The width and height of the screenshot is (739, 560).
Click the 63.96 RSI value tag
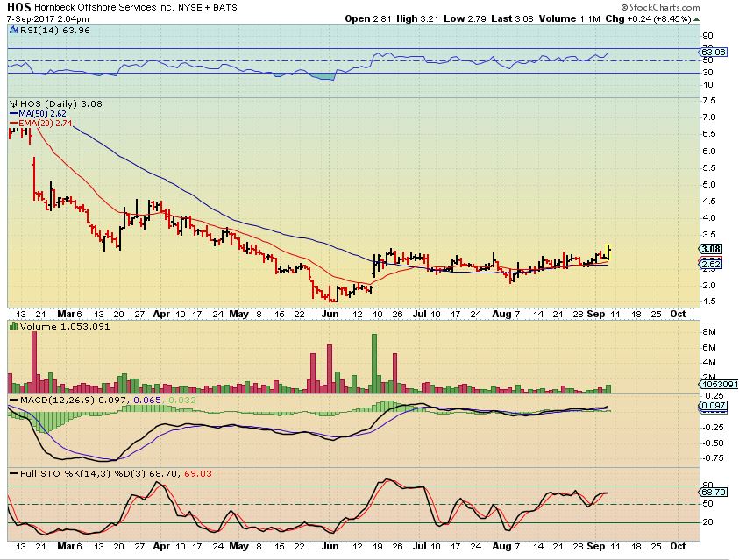(712, 52)
